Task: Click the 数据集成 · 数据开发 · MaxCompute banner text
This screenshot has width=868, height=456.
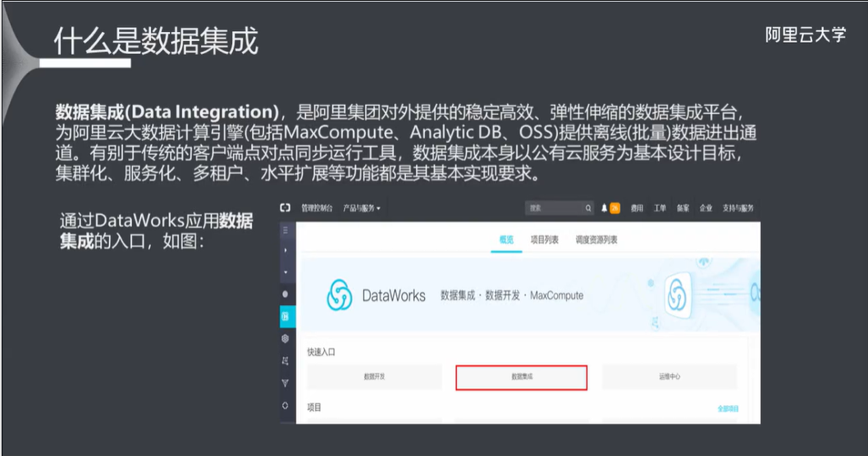Action: coord(511,295)
